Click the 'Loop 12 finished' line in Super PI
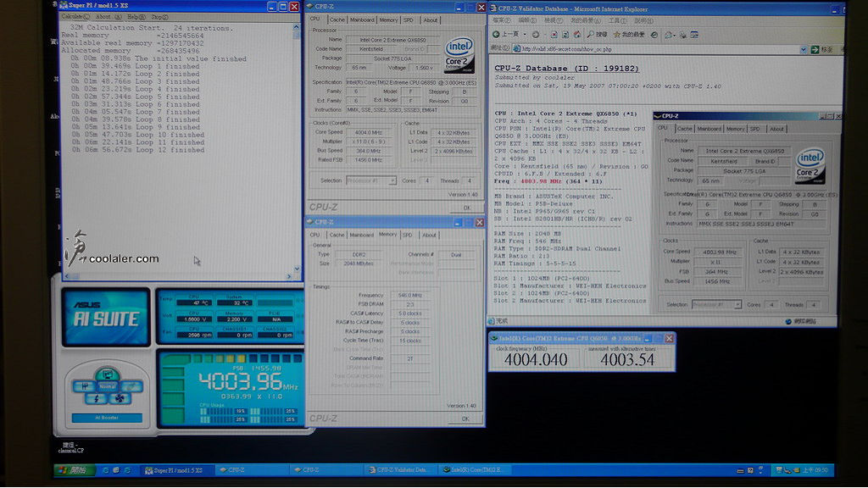Screen dimensions: 868x488 [x=137, y=150]
